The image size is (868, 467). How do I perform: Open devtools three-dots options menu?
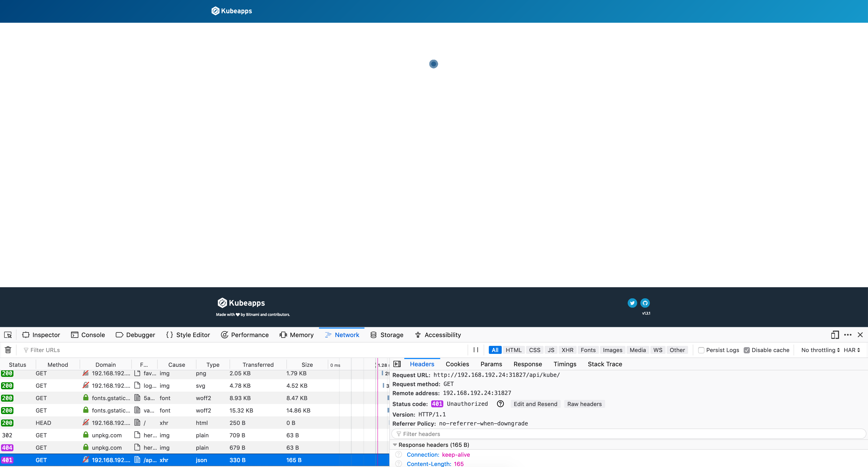pyautogui.click(x=848, y=335)
